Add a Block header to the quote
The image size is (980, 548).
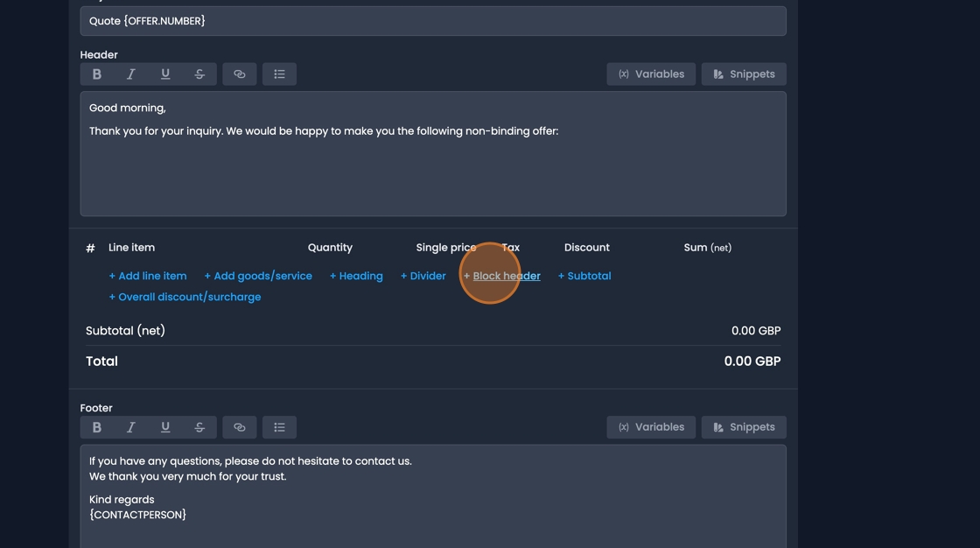tap(501, 275)
